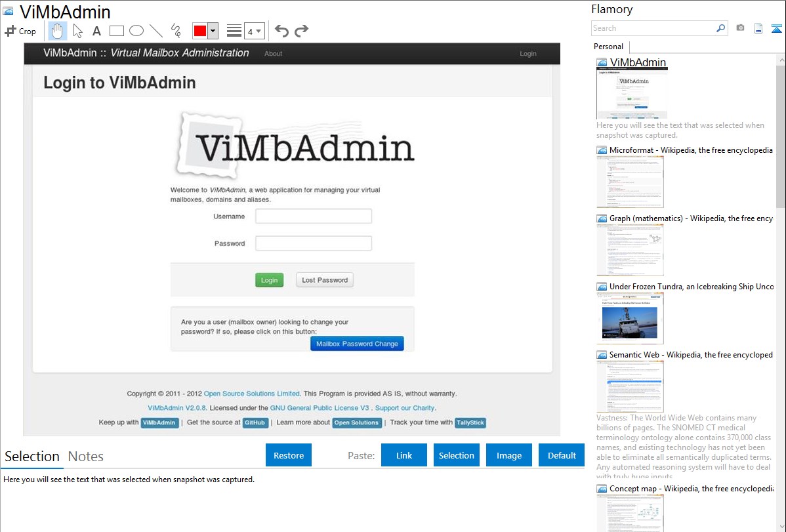Switch to the Personal tab
This screenshot has height=532, width=786.
click(x=609, y=47)
